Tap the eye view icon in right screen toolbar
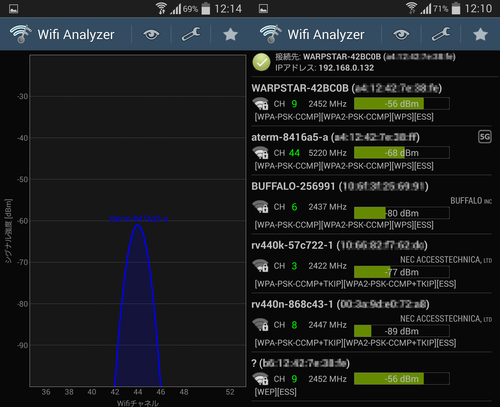Image resolution: width=500 pixels, height=407 pixels. [401, 34]
